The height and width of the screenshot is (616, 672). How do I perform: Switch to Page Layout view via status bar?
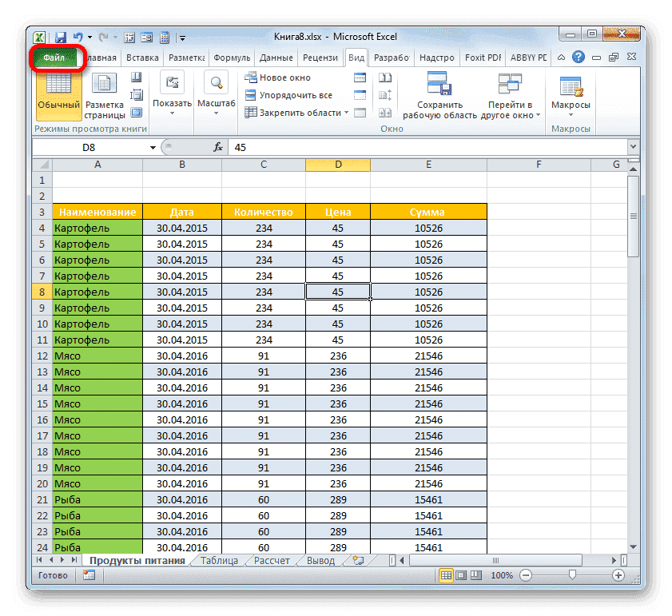click(x=461, y=574)
